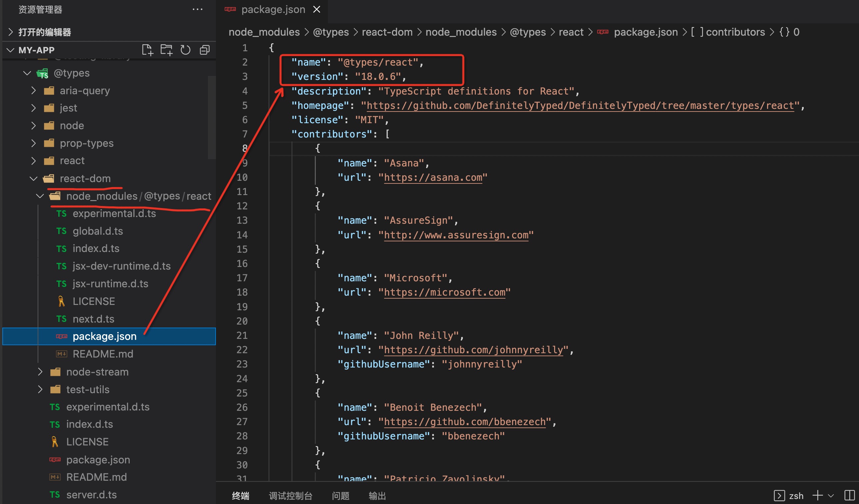
Task: Switch to the 终端 panel tab
Action: click(241, 496)
